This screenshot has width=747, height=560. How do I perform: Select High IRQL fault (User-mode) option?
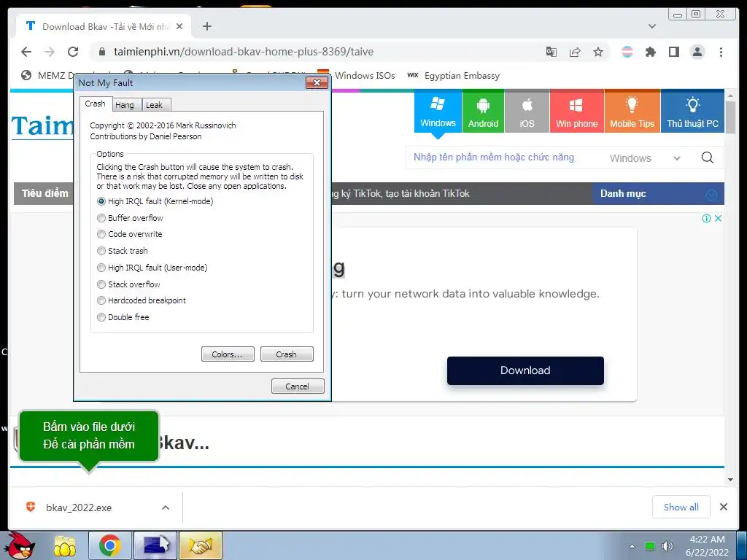pyautogui.click(x=152, y=268)
